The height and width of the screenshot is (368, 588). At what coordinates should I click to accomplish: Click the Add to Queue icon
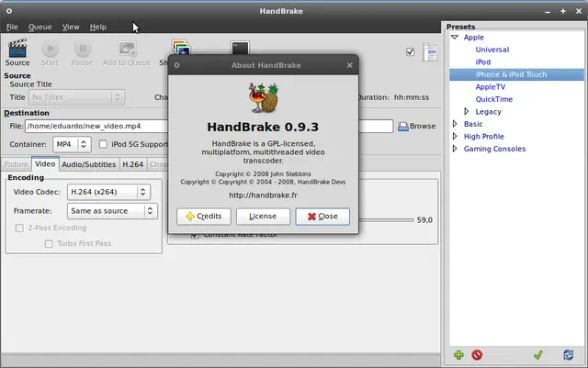coord(127,49)
